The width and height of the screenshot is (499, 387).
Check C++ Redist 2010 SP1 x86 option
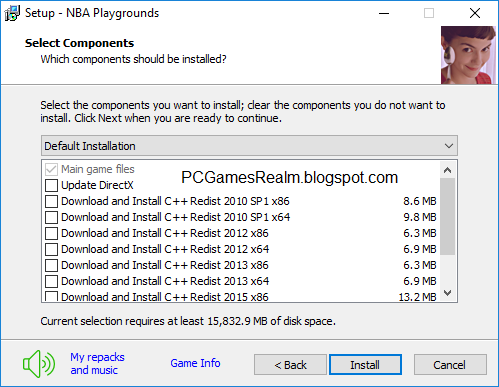tap(51, 201)
